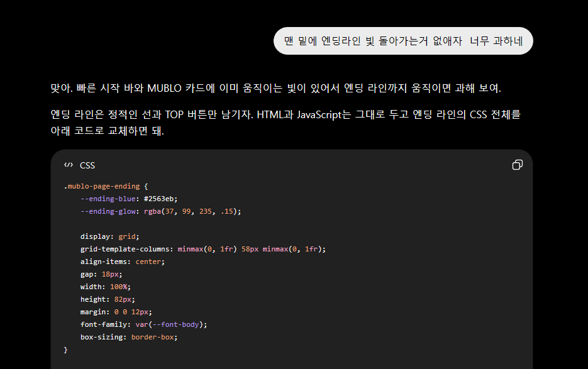Click the --ending-blue variable line

(x=129, y=199)
